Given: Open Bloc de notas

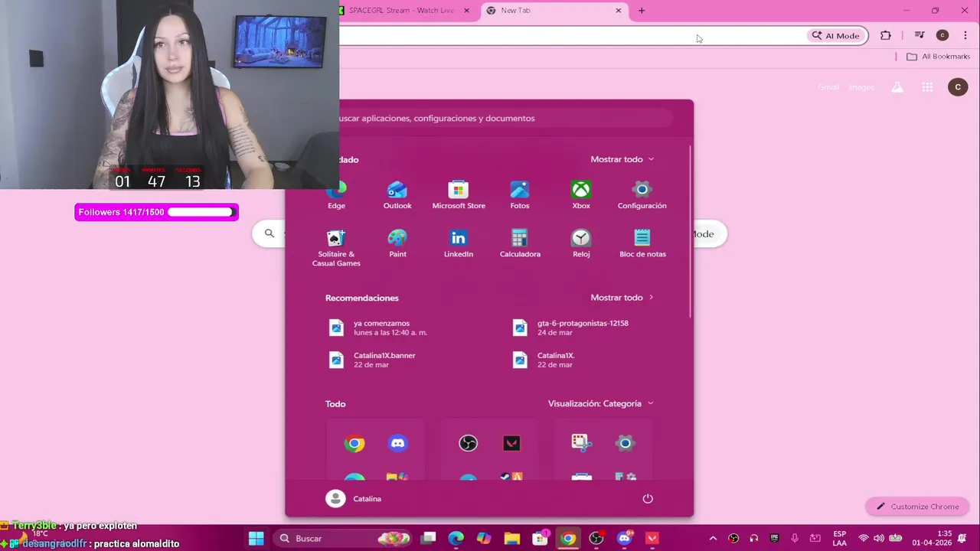Looking at the screenshot, I should [642, 243].
